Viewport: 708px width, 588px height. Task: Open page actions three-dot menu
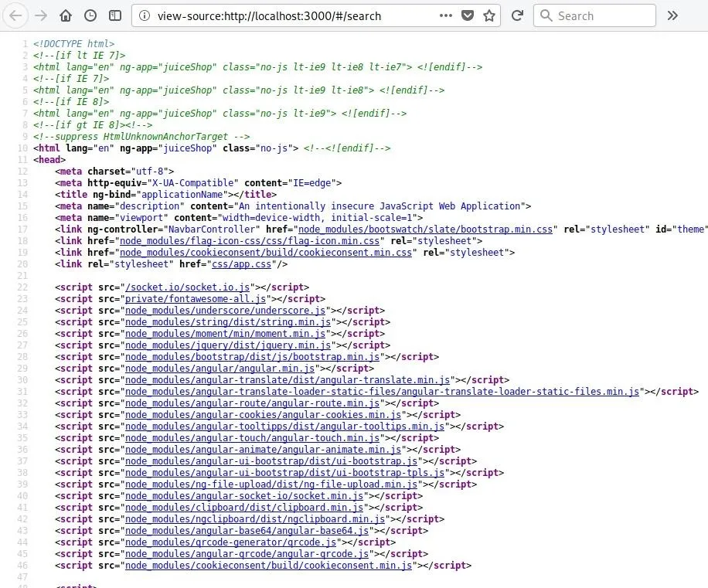point(446,15)
